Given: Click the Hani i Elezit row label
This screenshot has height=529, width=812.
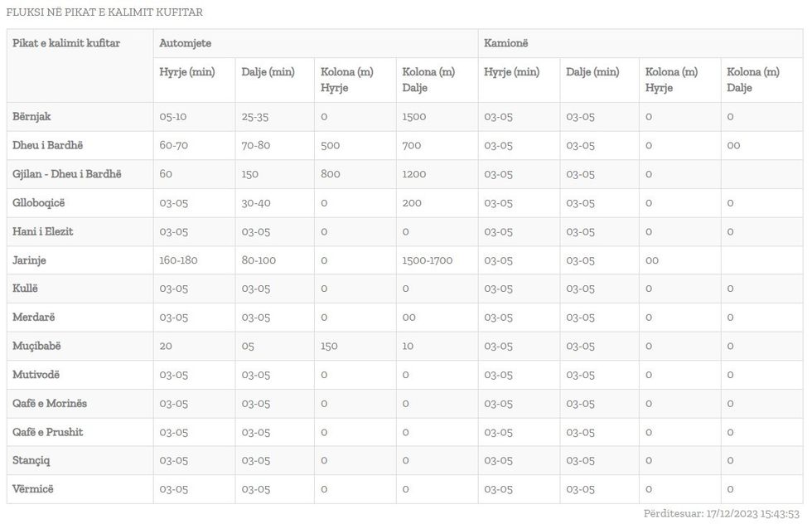Looking at the screenshot, I should click(x=43, y=231).
